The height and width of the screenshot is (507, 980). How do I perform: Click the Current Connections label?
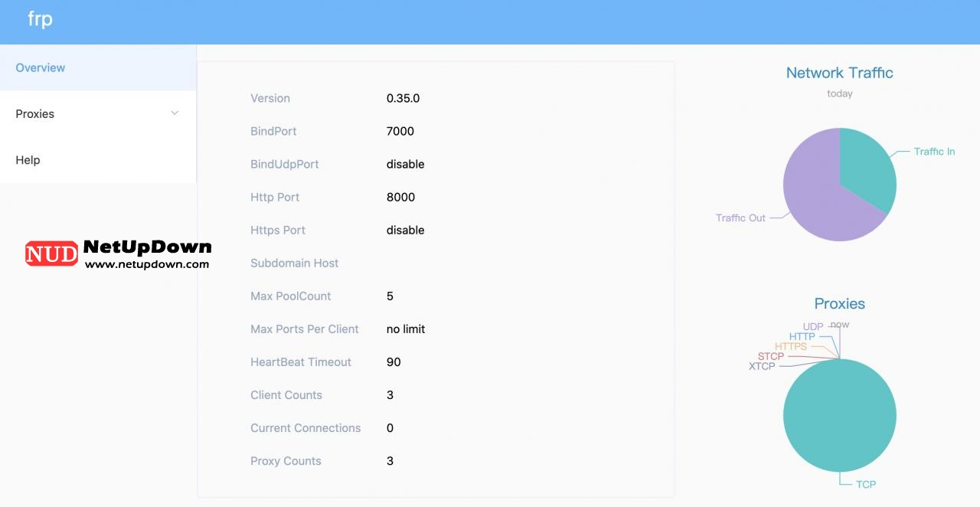pos(305,427)
